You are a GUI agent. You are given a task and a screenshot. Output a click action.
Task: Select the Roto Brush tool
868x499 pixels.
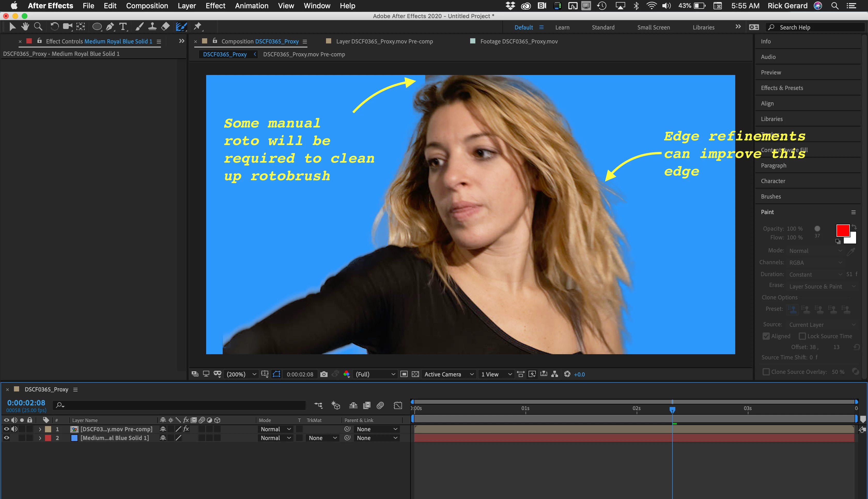pos(181,27)
